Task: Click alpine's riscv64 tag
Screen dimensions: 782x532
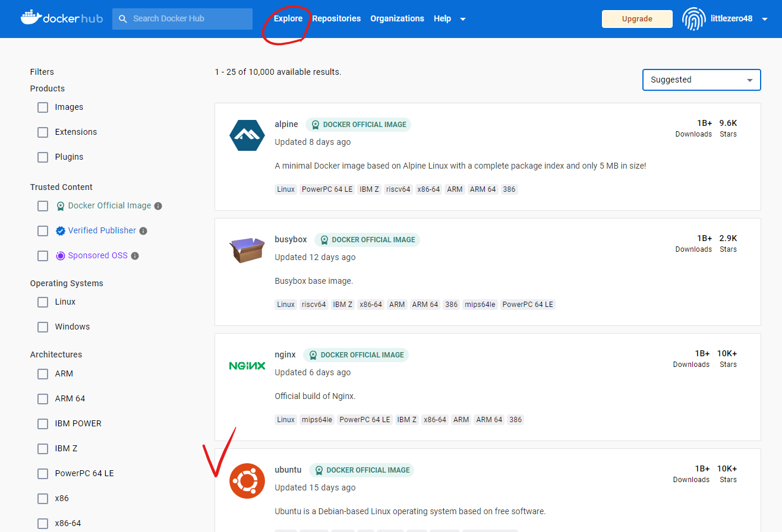Action: point(398,189)
